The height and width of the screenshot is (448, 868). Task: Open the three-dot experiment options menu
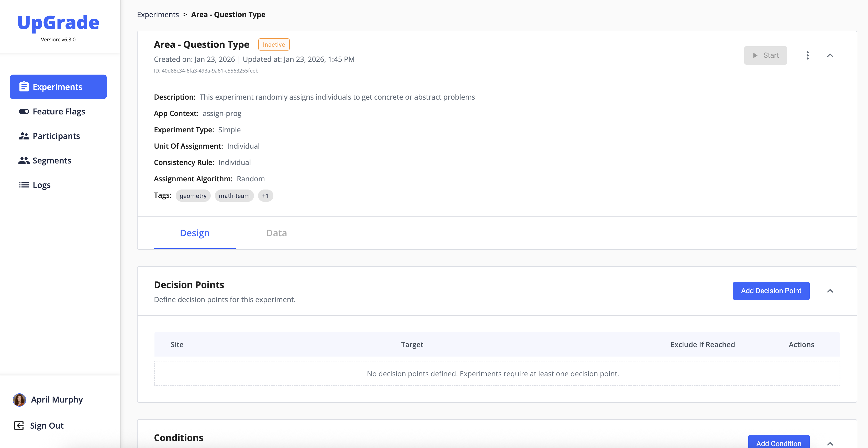807,55
